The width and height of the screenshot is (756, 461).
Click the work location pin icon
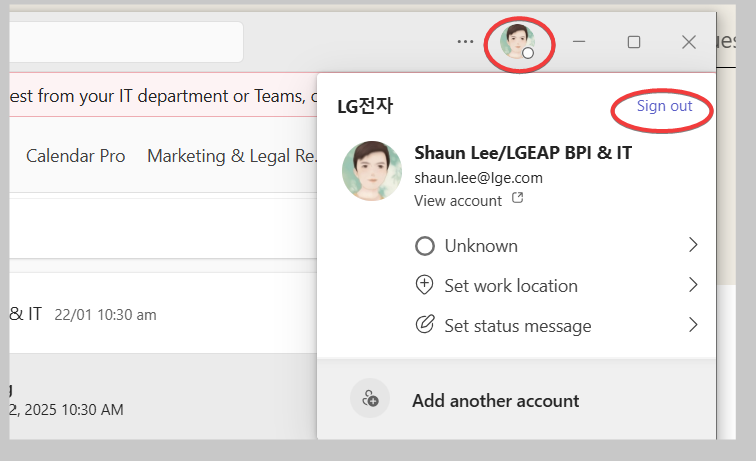tap(424, 285)
